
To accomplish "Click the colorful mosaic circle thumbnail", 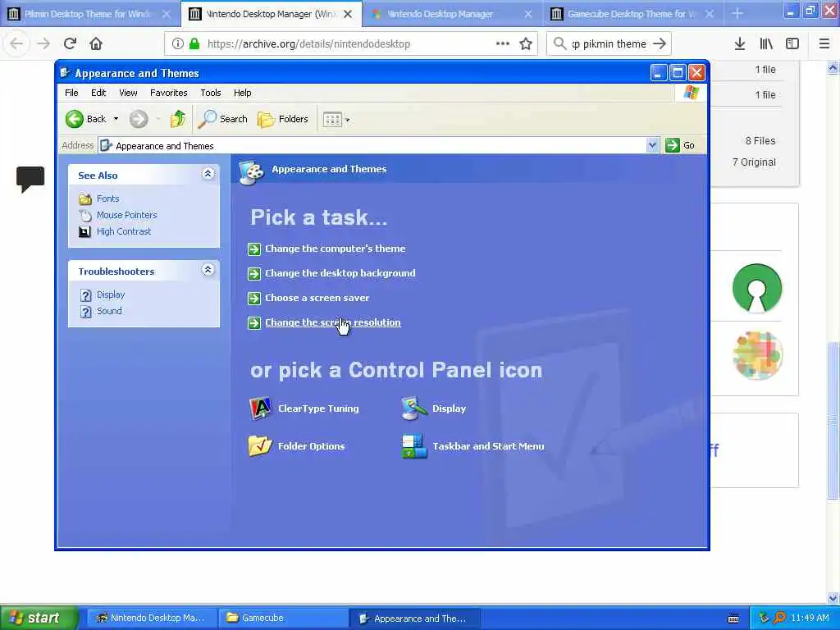I will pyautogui.click(x=757, y=354).
